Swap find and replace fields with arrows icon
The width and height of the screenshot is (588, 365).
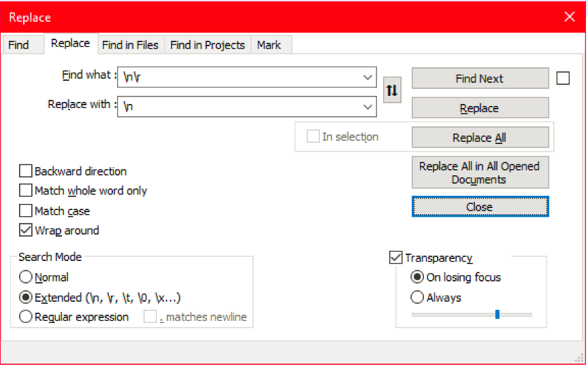(x=392, y=90)
